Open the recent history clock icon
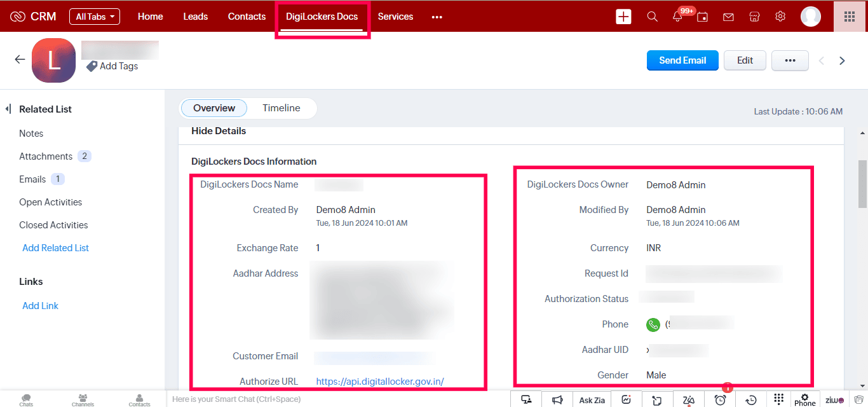This screenshot has width=868, height=407. point(751,399)
